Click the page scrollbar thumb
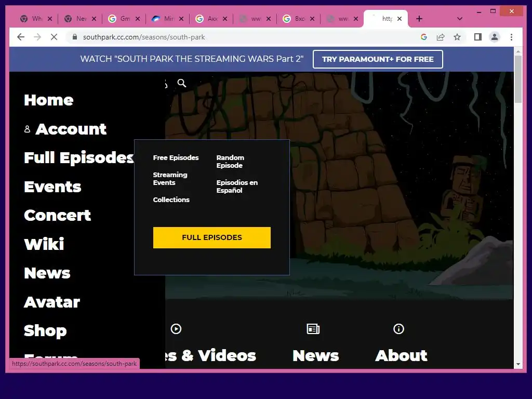 [x=518, y=79]
